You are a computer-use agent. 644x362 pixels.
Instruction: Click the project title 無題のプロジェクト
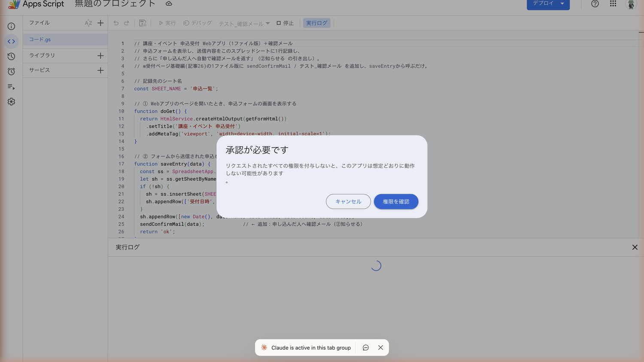[x=115, y=3]
